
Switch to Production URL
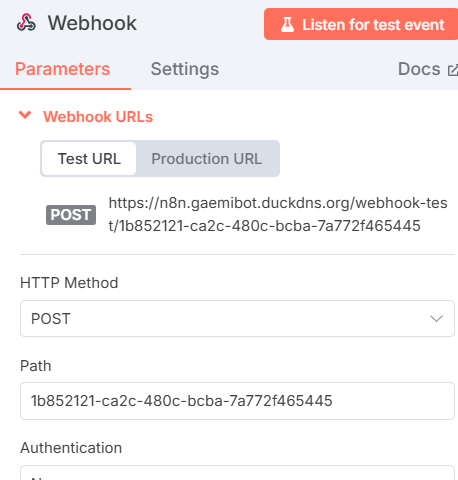[207, 159]
